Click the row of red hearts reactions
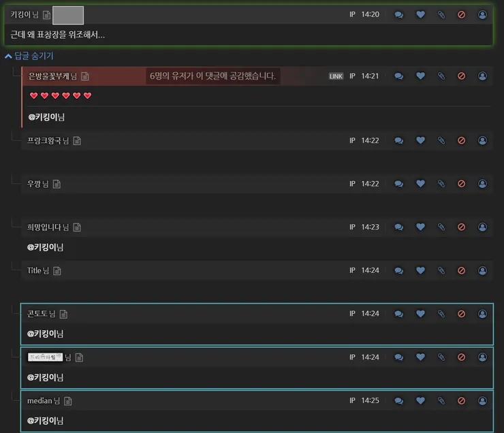 61,95
